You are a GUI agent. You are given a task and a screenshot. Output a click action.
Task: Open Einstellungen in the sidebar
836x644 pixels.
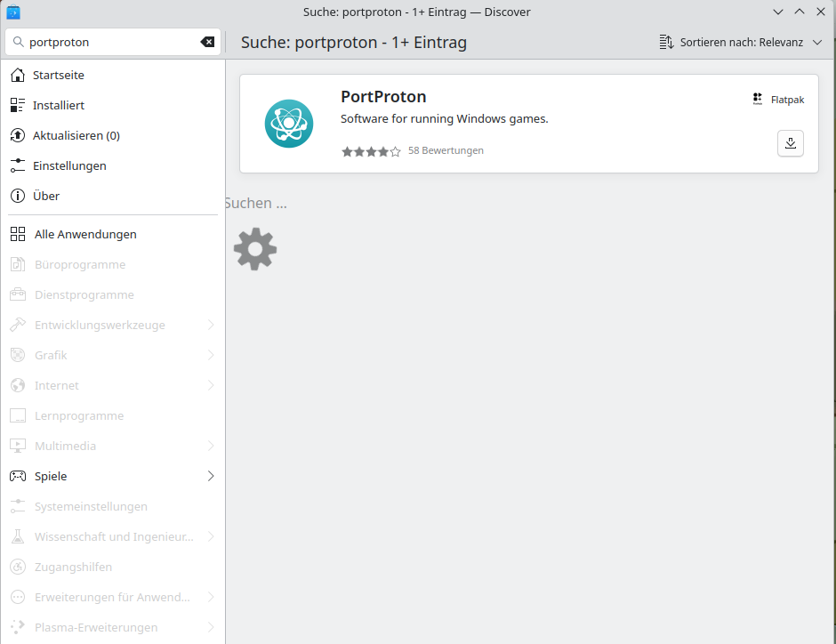pos(113,165)
